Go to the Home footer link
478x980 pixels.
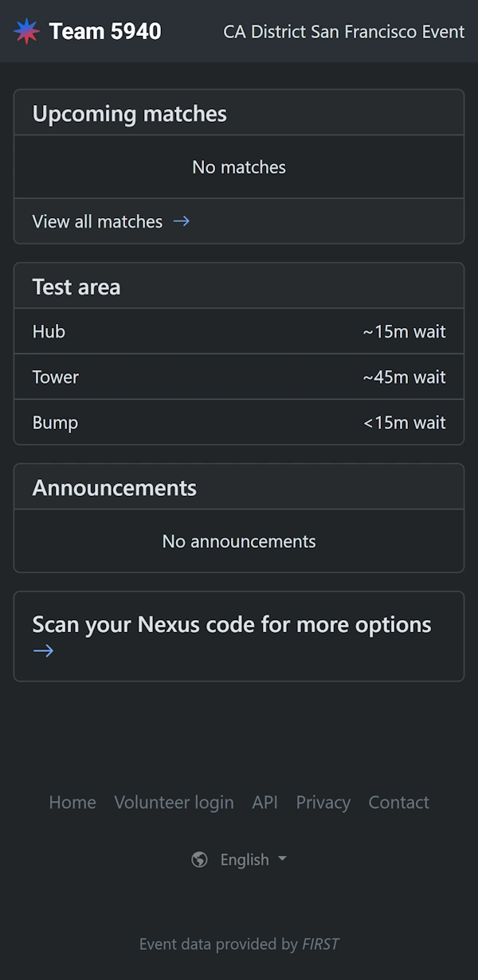pyautogui.click(x=72, y=802)
